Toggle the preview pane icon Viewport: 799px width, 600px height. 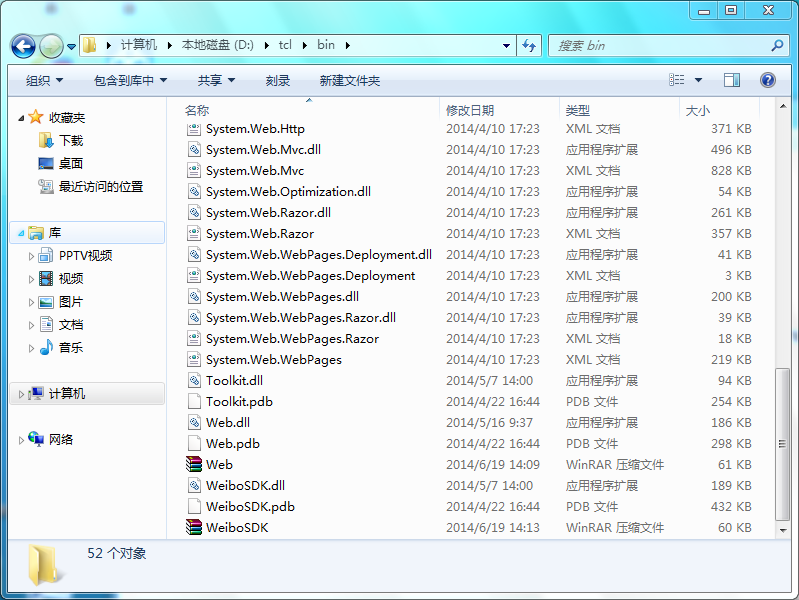pos(732,80)
